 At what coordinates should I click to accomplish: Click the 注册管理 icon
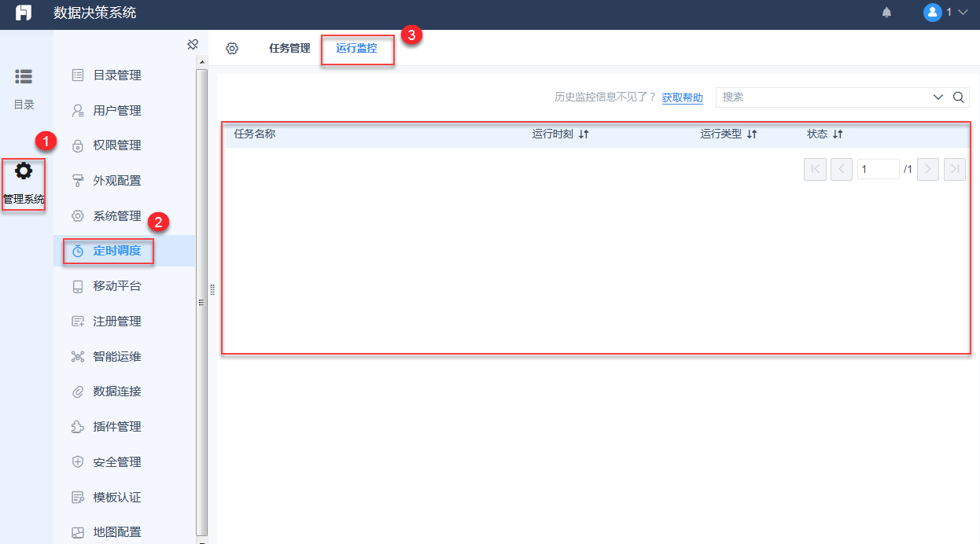[77, 322]
